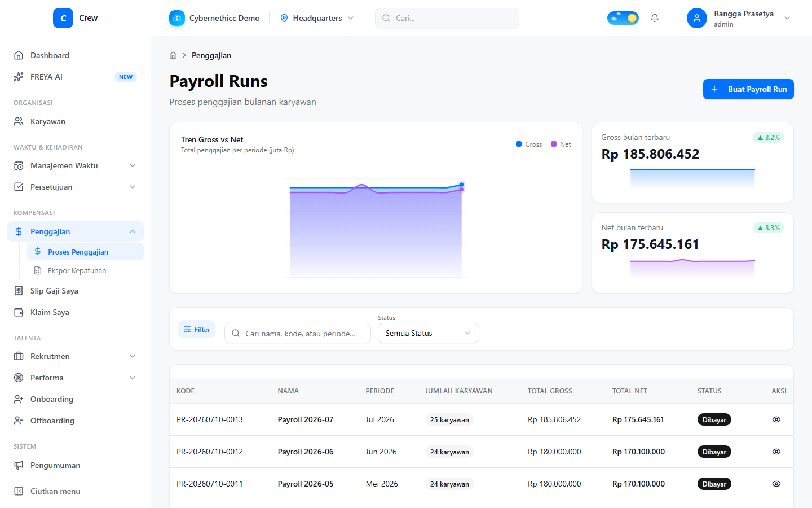Screen dimensions: 812x508
Task: Toggle Gross series in chart legend
Action: coord(529,144)
